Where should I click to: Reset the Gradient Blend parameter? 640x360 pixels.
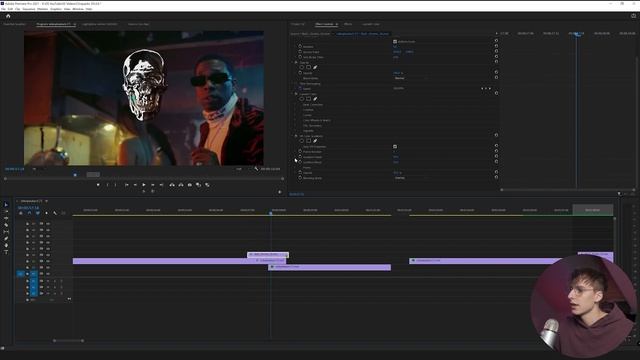[x=496, y=161]
